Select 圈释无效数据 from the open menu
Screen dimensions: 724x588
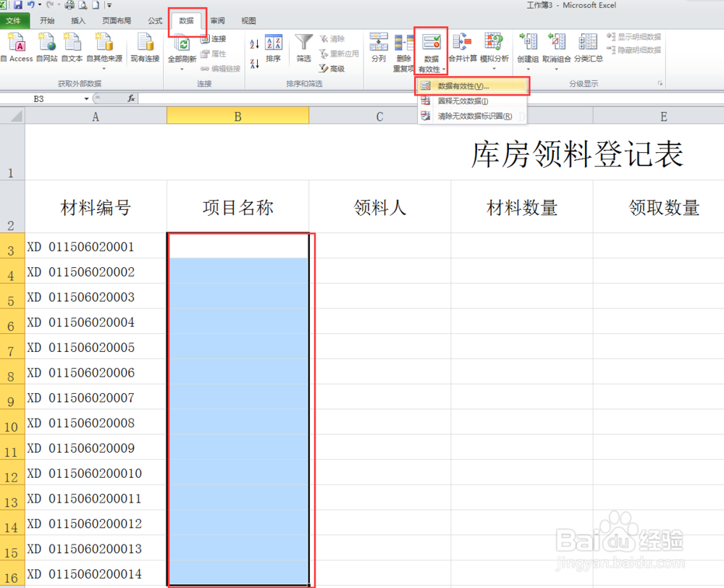pyautogui.click(x=463, y=102)
